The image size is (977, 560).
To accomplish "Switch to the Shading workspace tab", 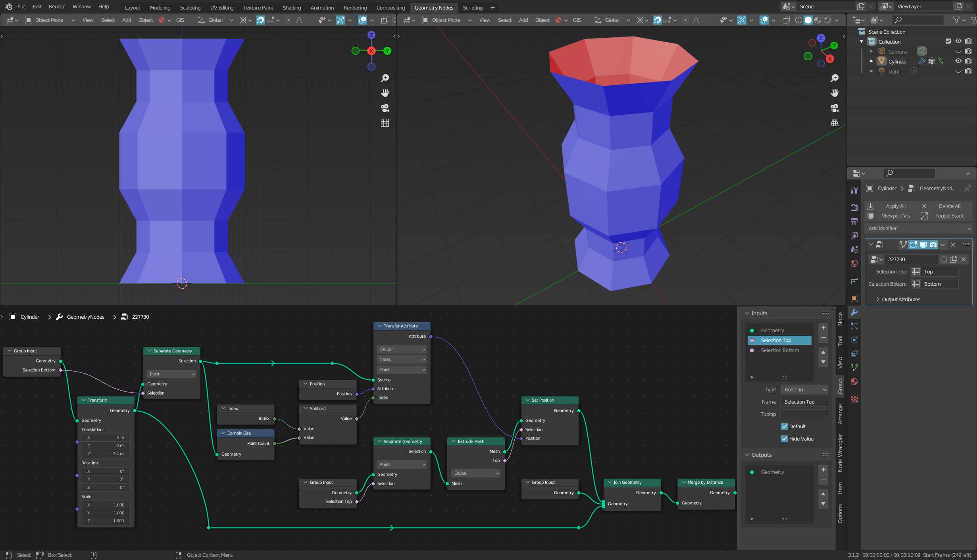I will click(292, 8).
